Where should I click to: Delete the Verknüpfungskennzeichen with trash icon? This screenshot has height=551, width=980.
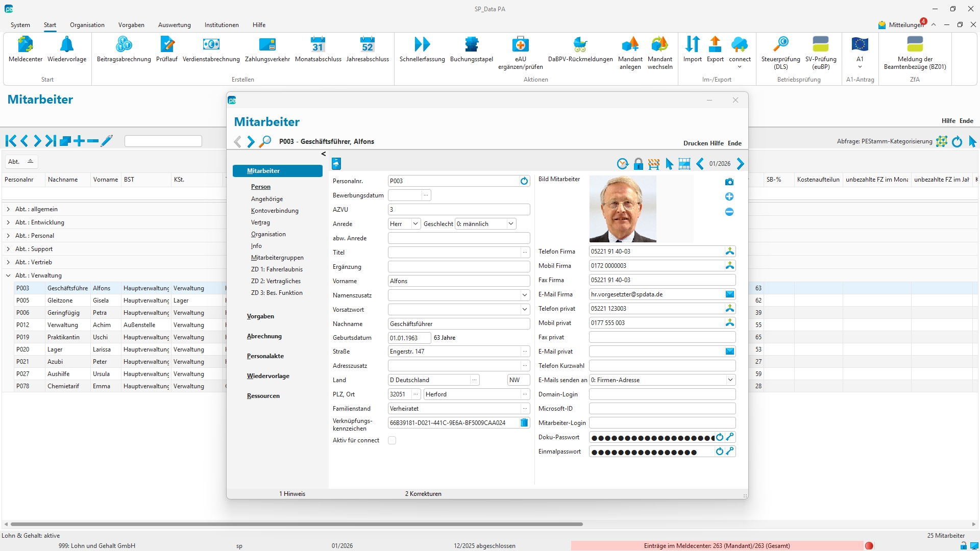[524, 423]
